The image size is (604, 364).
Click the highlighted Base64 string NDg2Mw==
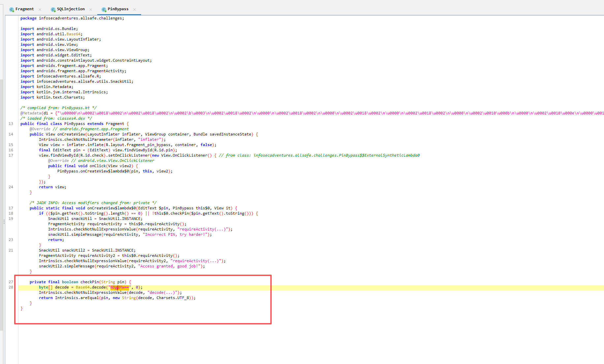(x=119, y=288)
